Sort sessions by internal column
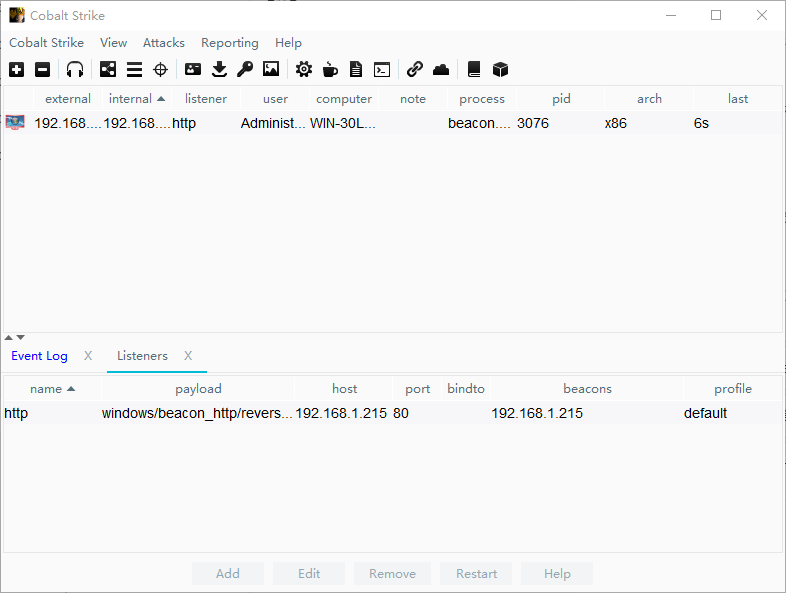786x593 pixels. point(137,99)
